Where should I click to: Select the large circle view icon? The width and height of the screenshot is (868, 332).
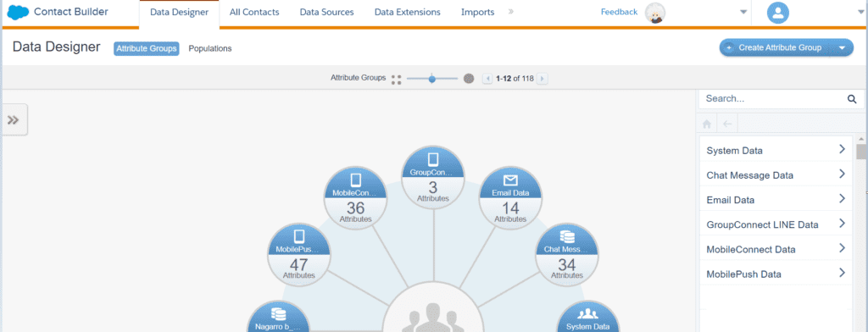(x=469, y=79)
